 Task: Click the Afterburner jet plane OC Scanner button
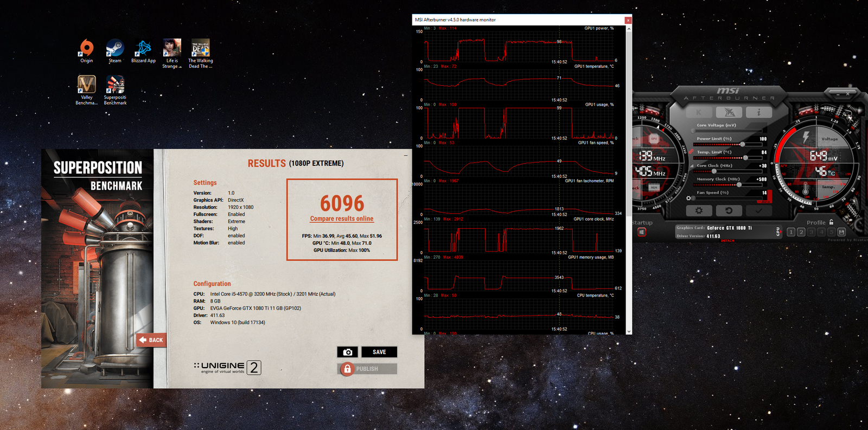point(729,112)
